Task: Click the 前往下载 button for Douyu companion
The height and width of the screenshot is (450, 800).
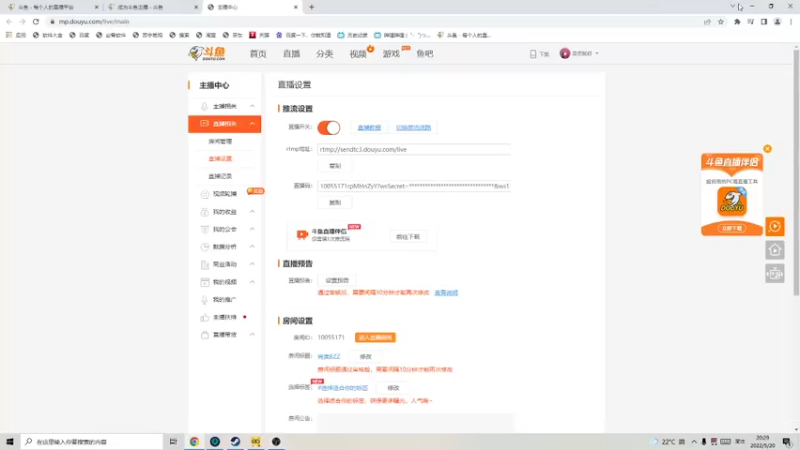Action: [408, 237]
